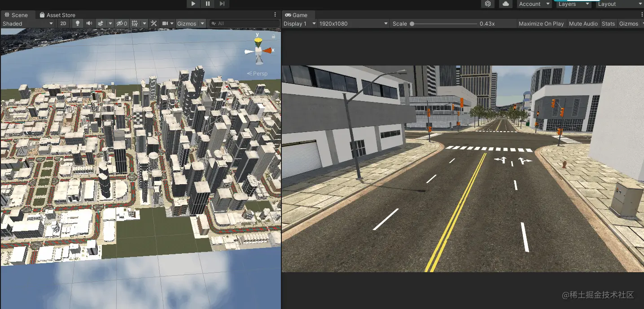644x309 pixels.
Task: Toggle Scene view Gizmos button
Action: [x=187, y=23]
